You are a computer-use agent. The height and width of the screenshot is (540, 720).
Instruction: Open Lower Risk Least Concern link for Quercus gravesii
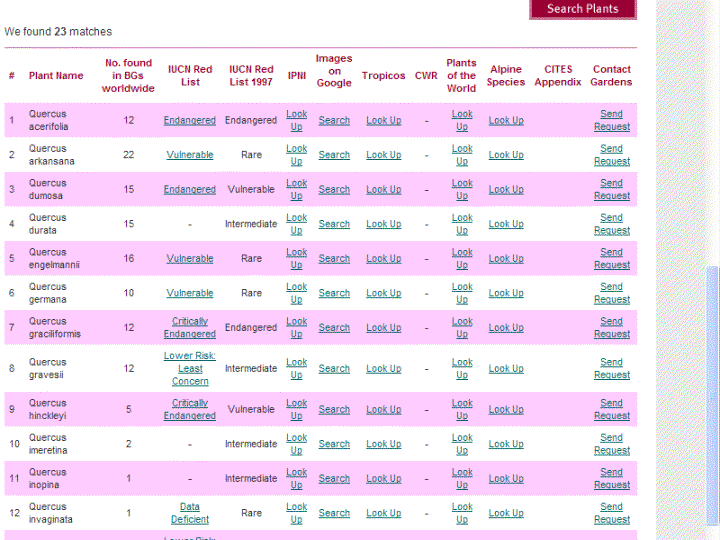(x=190, y=368)
